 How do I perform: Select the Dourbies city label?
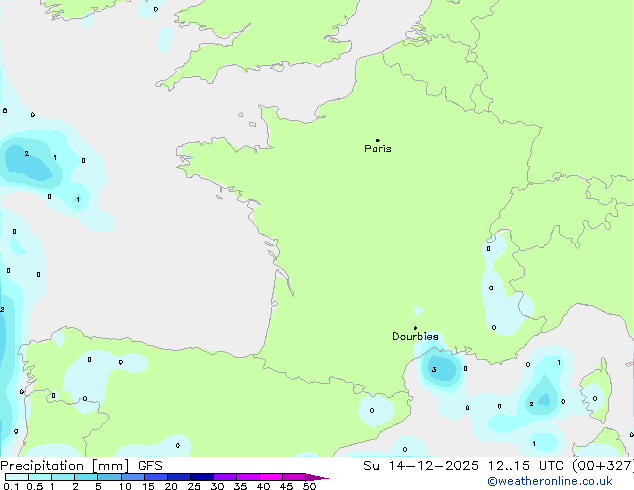tap(415, 336)
